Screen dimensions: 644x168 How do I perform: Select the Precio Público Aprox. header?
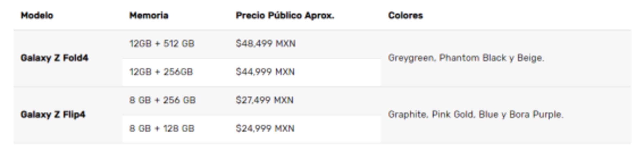pos(285,15)
